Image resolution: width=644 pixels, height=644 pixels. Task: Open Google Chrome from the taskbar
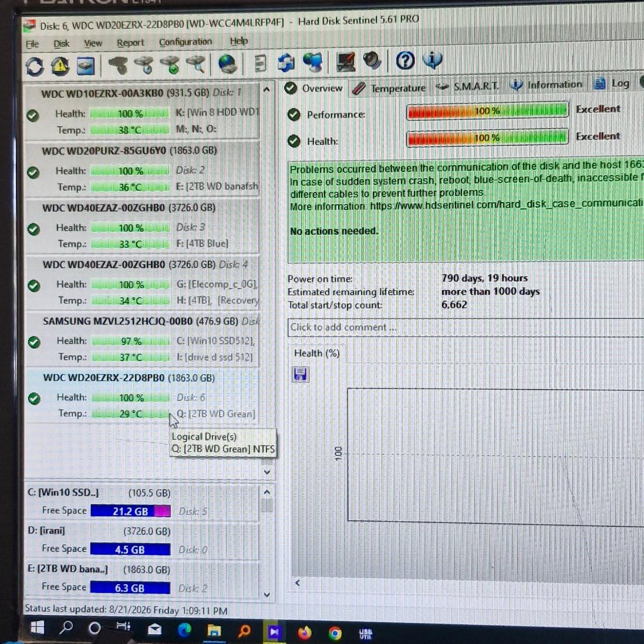(x=335, y=633)
